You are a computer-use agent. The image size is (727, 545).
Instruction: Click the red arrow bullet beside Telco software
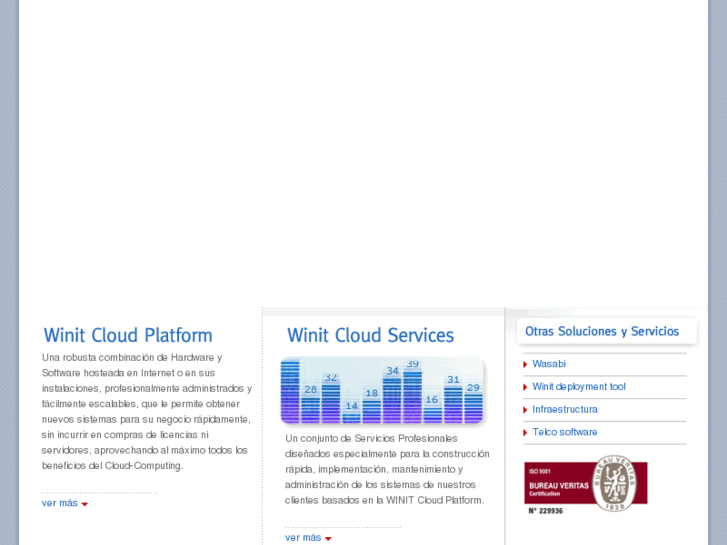[x=525, y=433]
